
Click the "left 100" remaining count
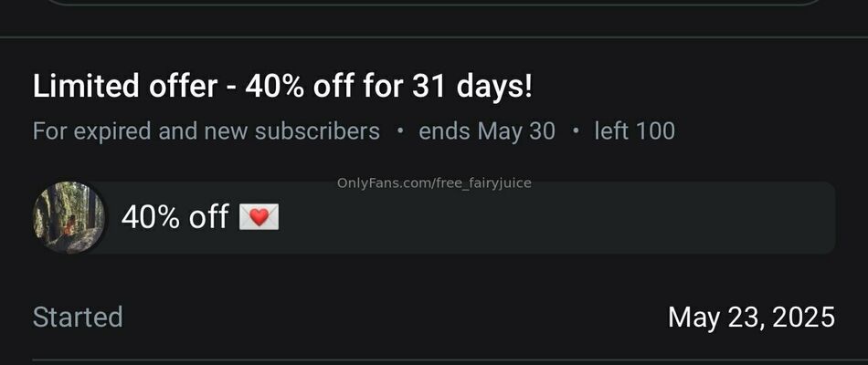(x=634, y=131)
